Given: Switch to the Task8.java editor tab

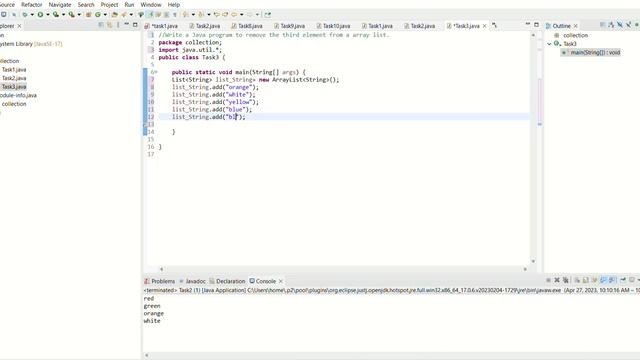Looking at the screenshot, I should 247,26.
